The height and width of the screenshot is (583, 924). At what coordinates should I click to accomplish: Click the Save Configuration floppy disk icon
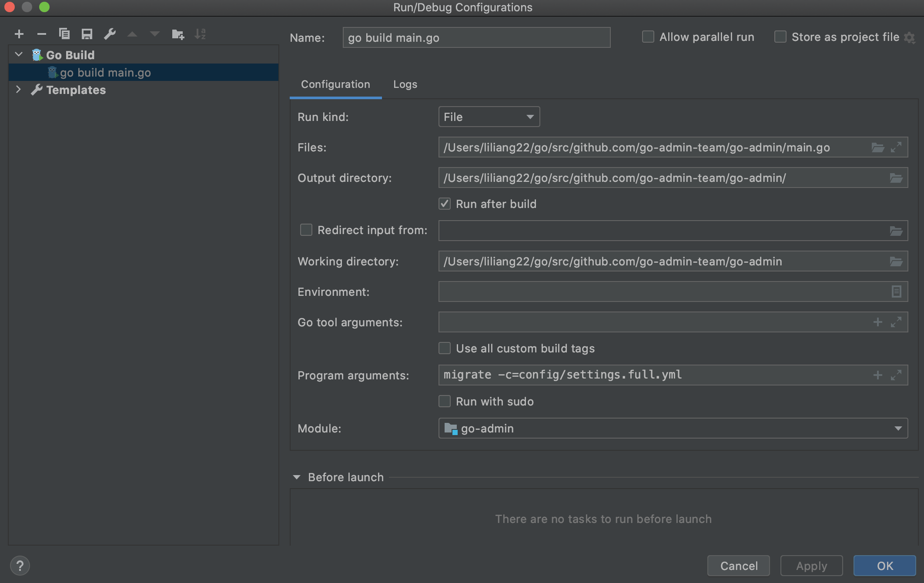point(87,34)
